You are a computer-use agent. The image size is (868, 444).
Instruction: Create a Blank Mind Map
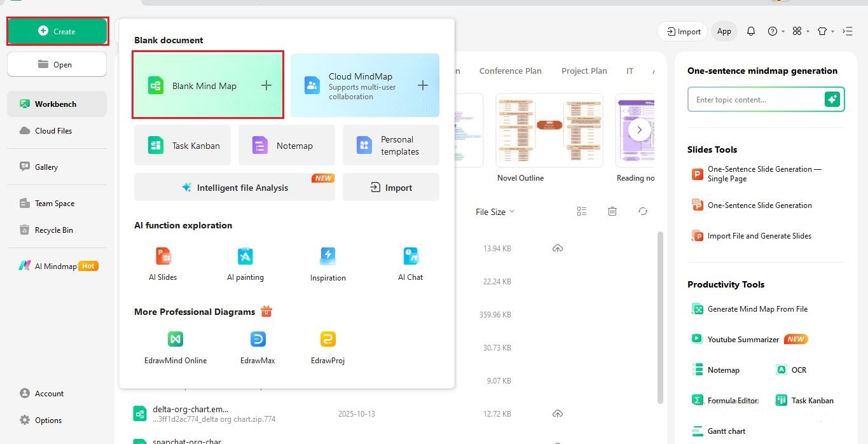tap(208, 85)
